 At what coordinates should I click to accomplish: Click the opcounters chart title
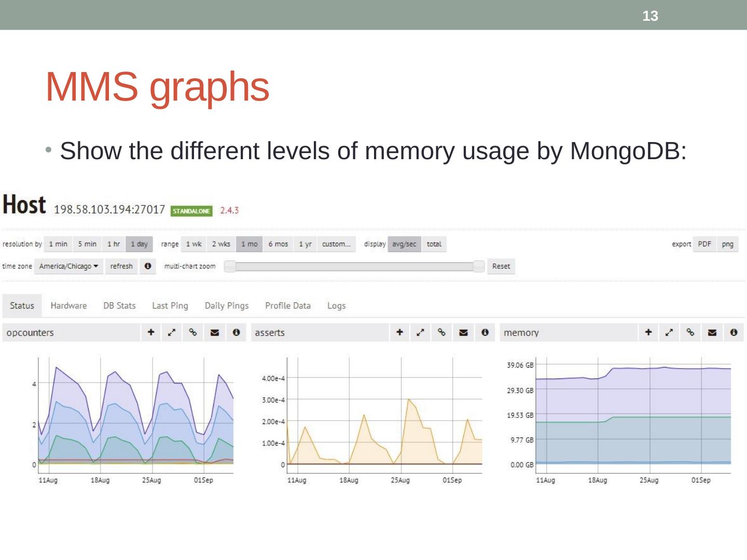pyautogui.click(x=30, y=333)
